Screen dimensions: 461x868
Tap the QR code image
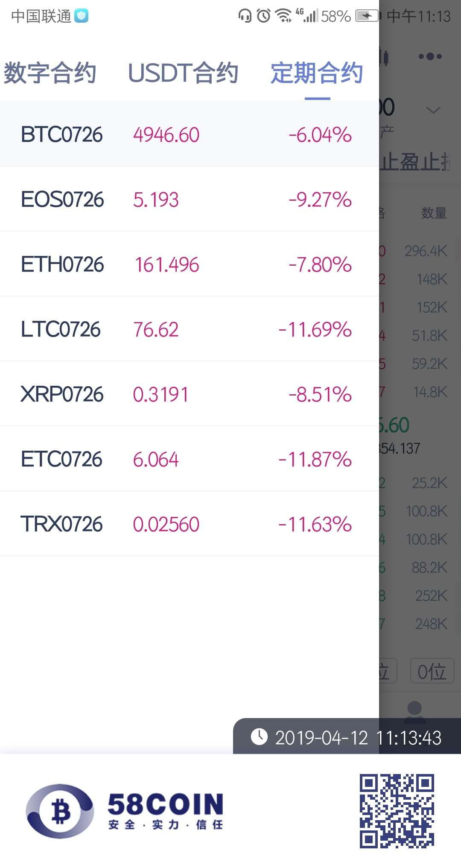[x=397, y=811]
